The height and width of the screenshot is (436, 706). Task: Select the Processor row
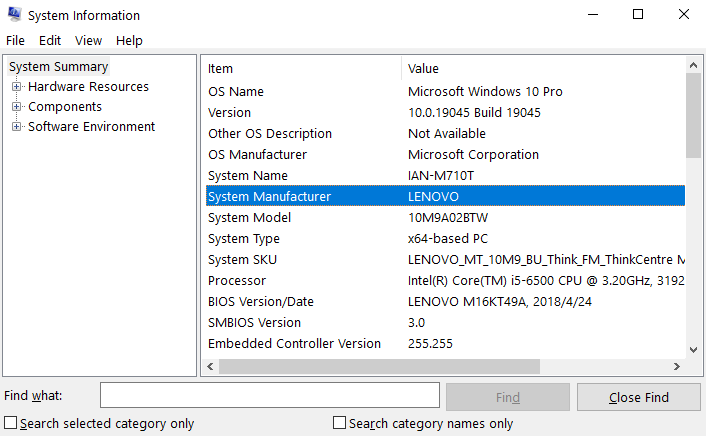coord(445,281)
